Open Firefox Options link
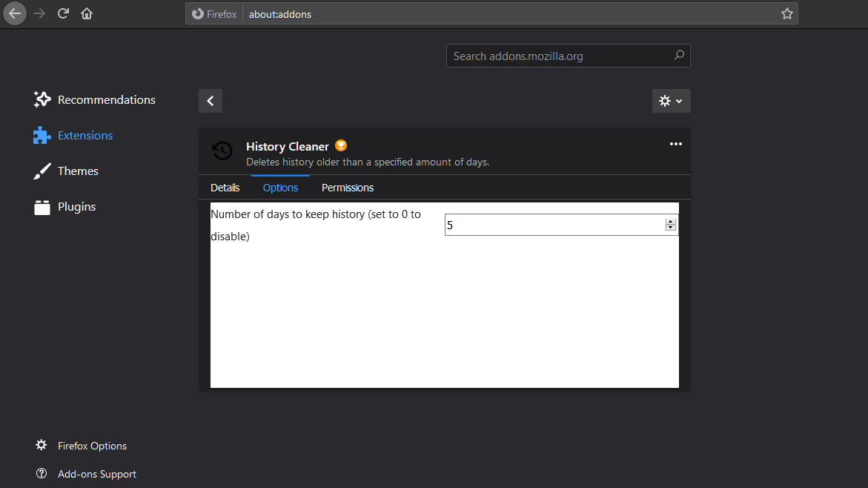Viewport: 868px width, 488px height. 82,446
